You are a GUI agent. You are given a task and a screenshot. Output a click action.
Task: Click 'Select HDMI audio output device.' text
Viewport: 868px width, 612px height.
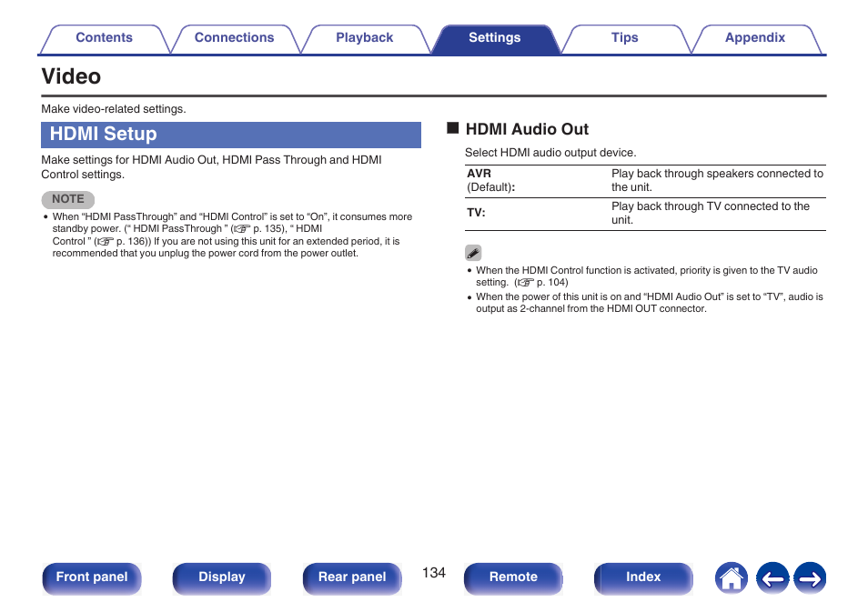(550, 153)
